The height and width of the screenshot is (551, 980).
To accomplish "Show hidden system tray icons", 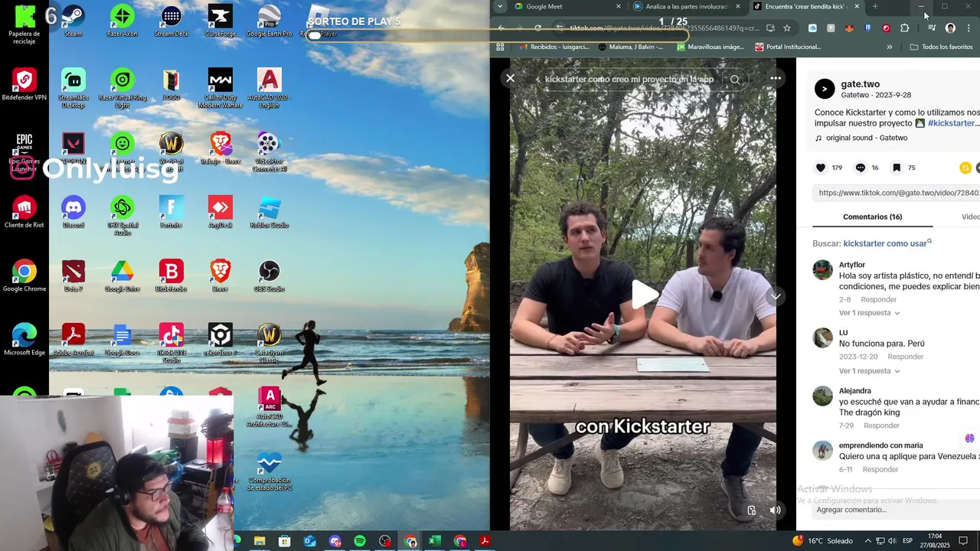I will (867, 541).
